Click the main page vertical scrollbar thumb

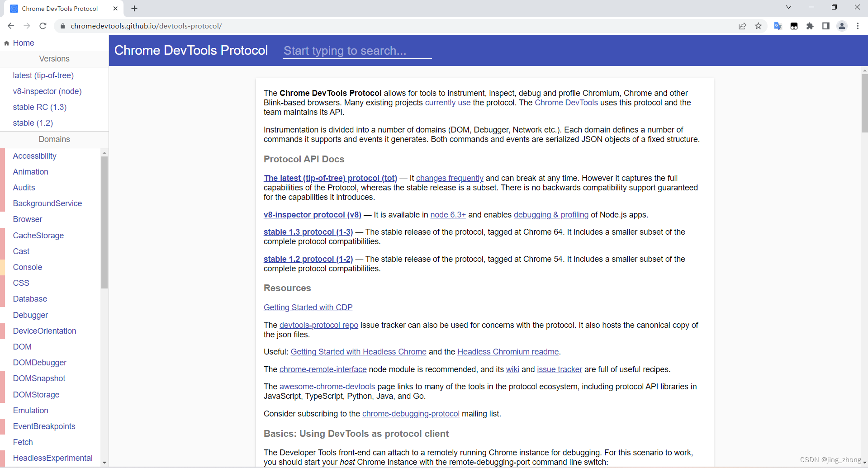coord(864,104)
